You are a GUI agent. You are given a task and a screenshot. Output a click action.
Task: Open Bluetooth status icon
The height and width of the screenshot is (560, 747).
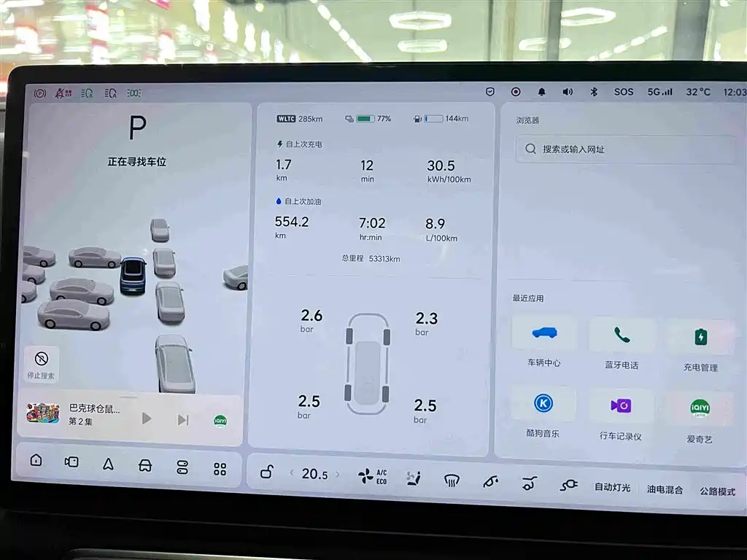[x=594, y=92]
